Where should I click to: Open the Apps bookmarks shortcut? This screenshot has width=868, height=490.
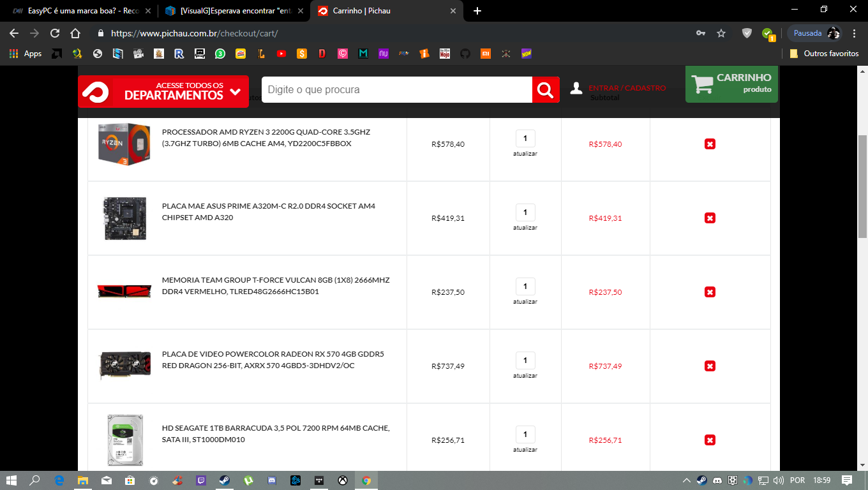(x=26, y=54)
